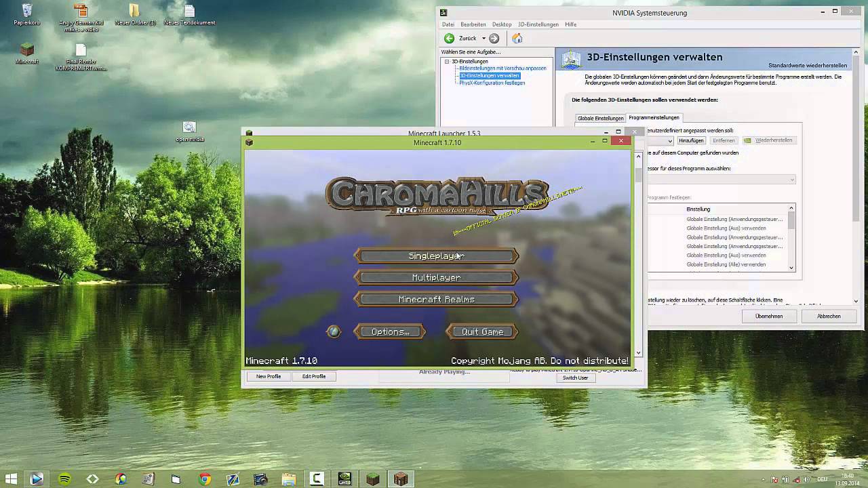Click the globe language icon in Minecraft
This screenshot has height=488, width=868.
pos(333,331)
